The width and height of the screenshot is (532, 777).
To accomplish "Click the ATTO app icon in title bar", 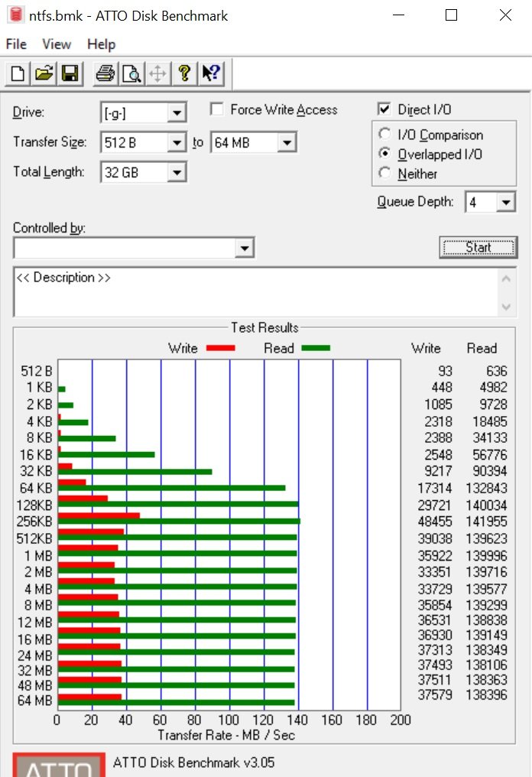I will pyautogui.click(x=16, y=15).
